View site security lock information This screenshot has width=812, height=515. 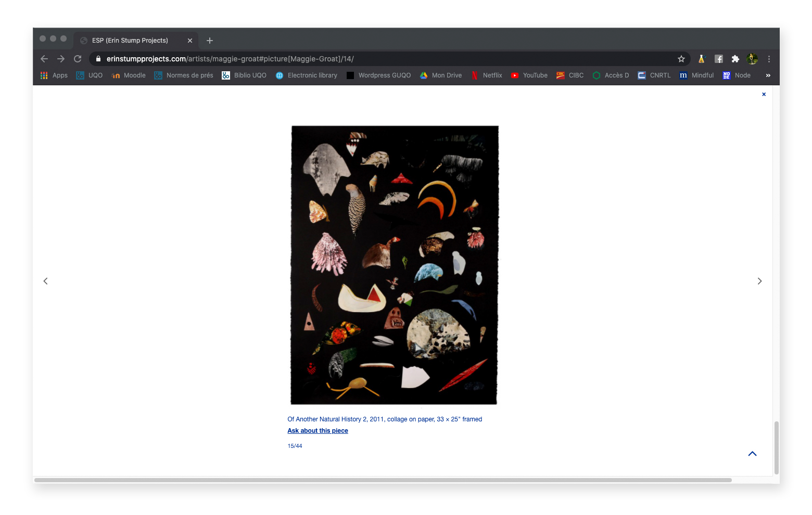point(98,59)
